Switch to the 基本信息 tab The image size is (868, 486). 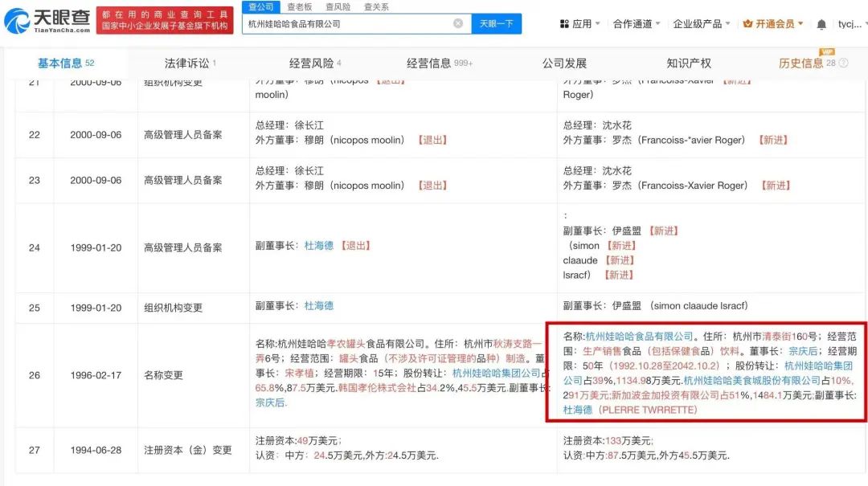[66, 63]
